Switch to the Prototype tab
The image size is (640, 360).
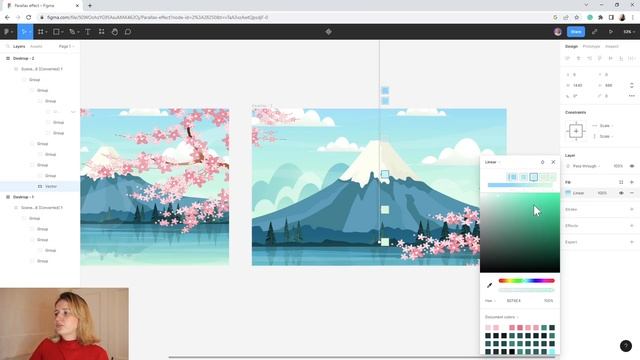point(591,47)
